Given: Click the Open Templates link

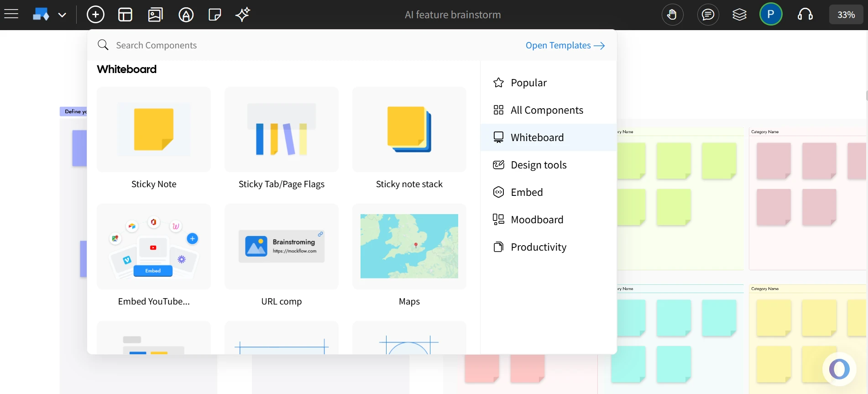Looking at the screenshot, I should click(565, 45).
